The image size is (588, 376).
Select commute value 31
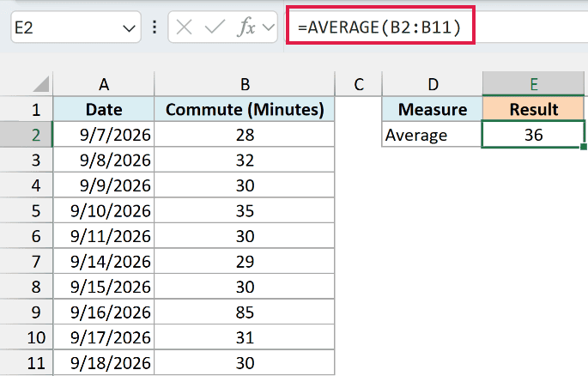tap(245, 337)
